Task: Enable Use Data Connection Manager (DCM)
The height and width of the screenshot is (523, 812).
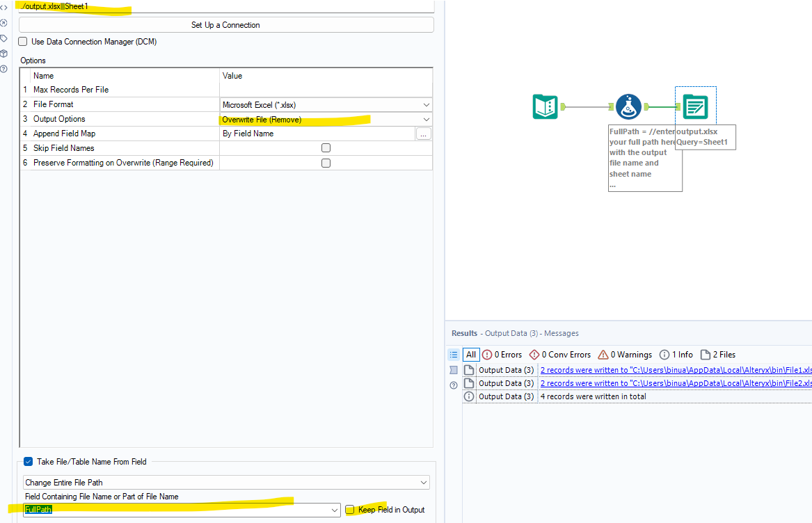Action: [x=23, y=42]
